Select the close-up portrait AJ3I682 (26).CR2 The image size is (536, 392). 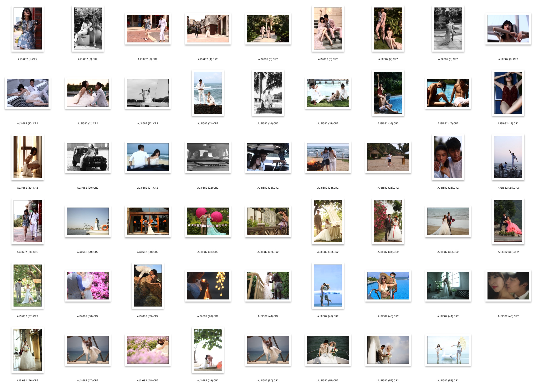pos(448,157)
